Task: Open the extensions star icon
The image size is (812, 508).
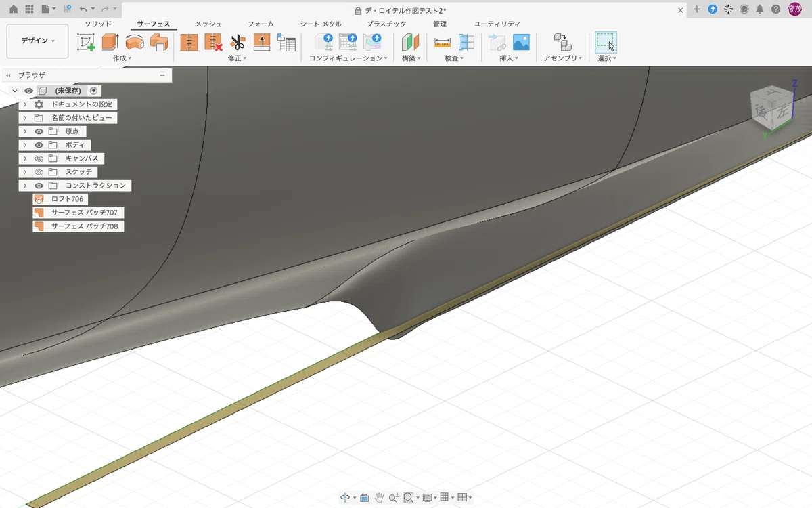Action: pyautogui.click(x=728, y=9)
